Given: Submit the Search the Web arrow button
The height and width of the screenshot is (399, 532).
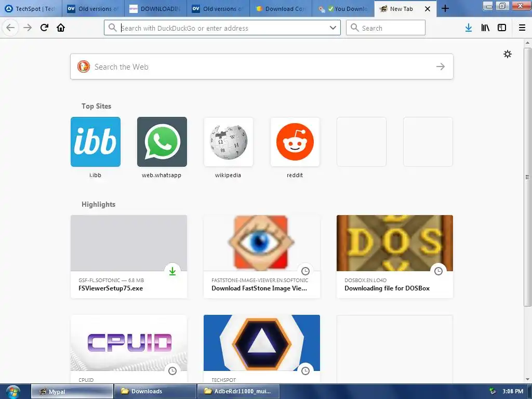Looking at the screenshot, I should pos(441,66).
